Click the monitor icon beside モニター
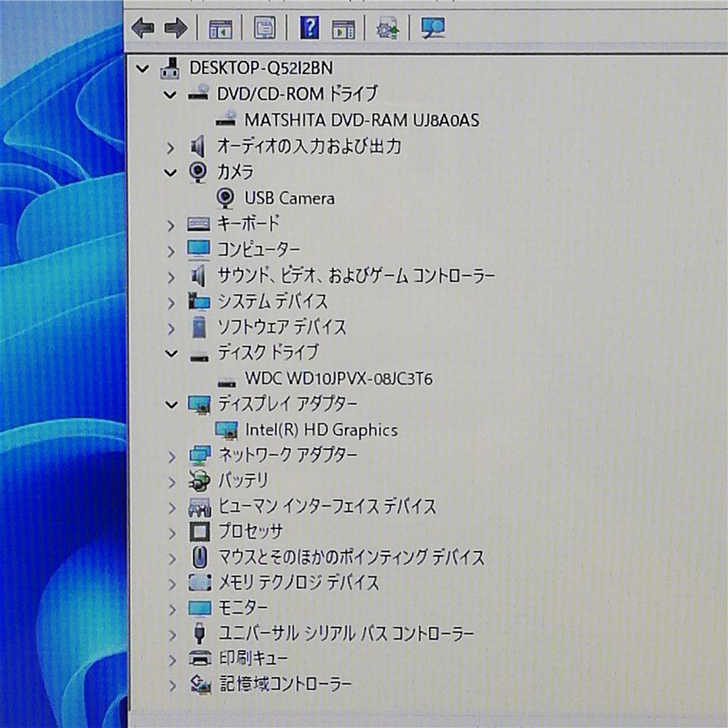This screenshot has height=728, width=728. click(x=200, y=608)
